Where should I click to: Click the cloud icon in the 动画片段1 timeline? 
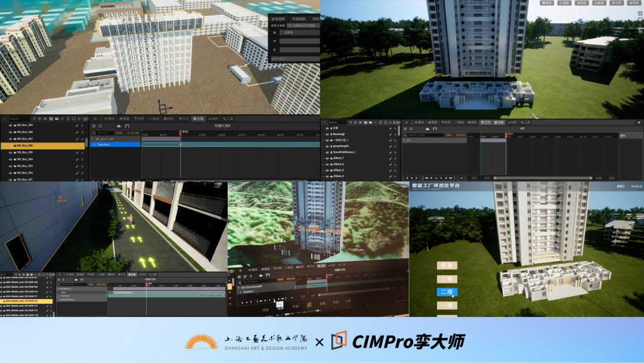76,279
